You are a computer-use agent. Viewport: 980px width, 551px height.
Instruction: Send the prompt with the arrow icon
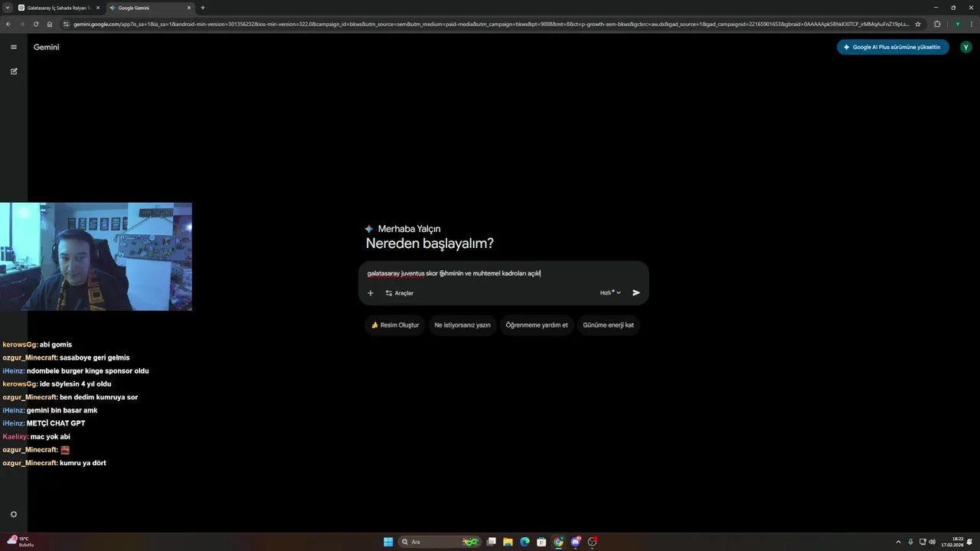[636, 293]
